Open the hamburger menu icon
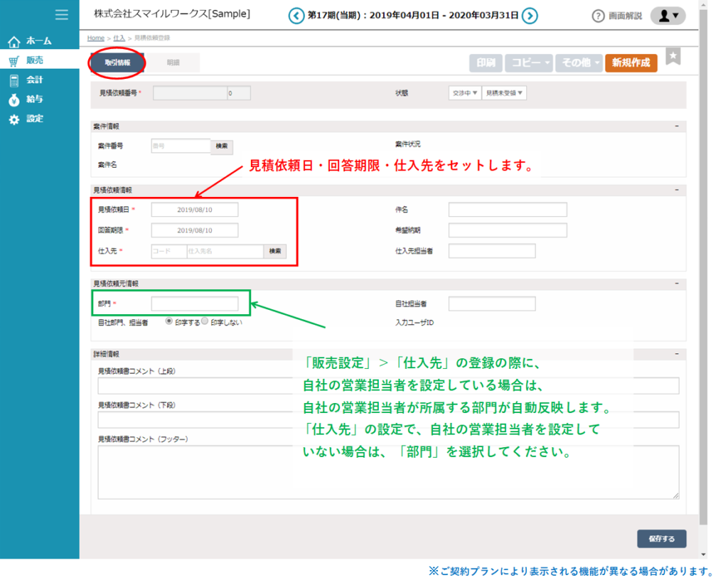 coord(62,15)
